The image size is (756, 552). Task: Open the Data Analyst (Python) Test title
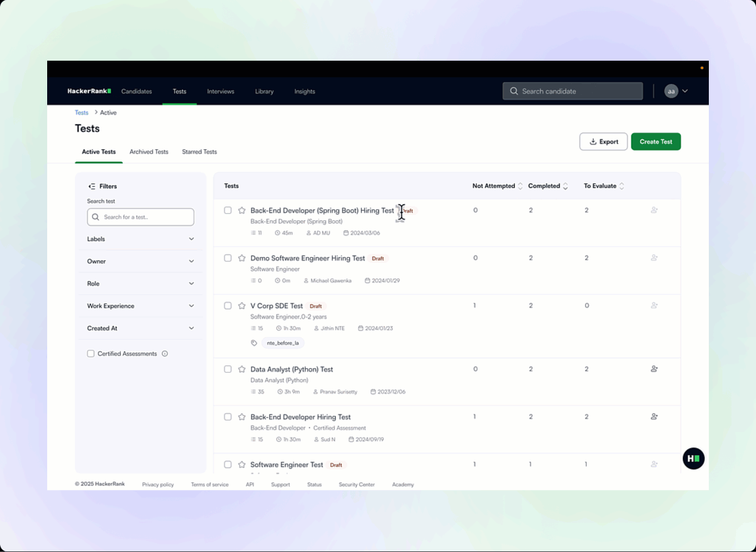(x=291, y=369)
